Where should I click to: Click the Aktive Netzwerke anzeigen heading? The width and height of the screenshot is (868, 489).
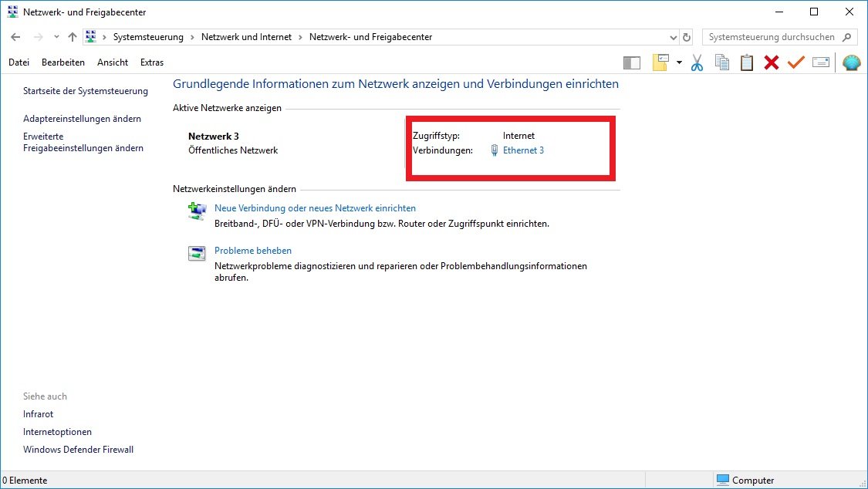click(227, 108)
